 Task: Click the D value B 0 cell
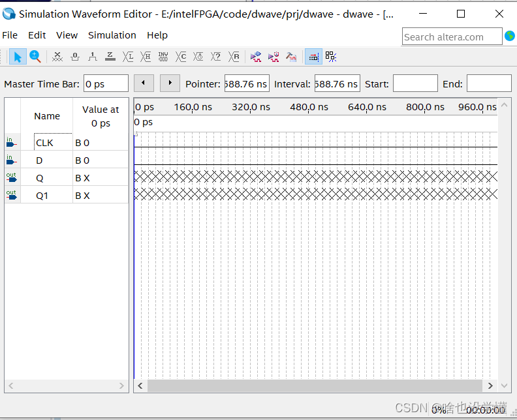[101, 160]
